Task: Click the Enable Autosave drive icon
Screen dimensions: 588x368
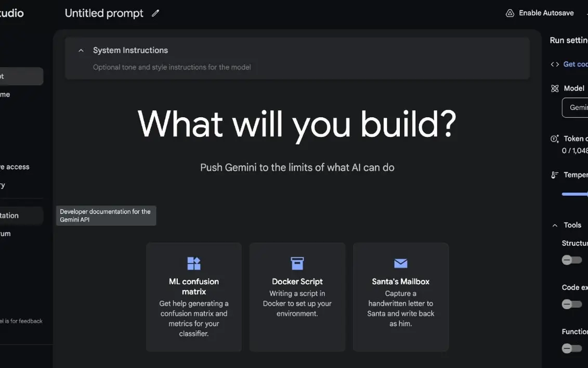Action: [509, 13]
